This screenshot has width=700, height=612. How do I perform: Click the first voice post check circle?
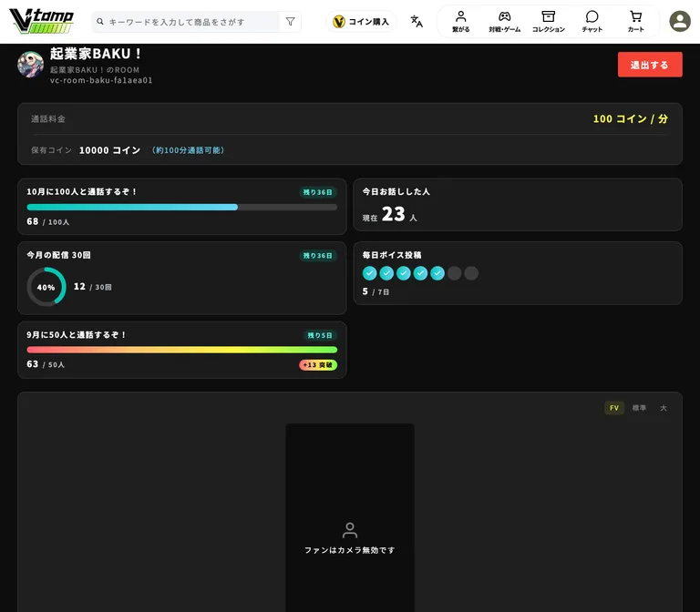click(370, 273)
